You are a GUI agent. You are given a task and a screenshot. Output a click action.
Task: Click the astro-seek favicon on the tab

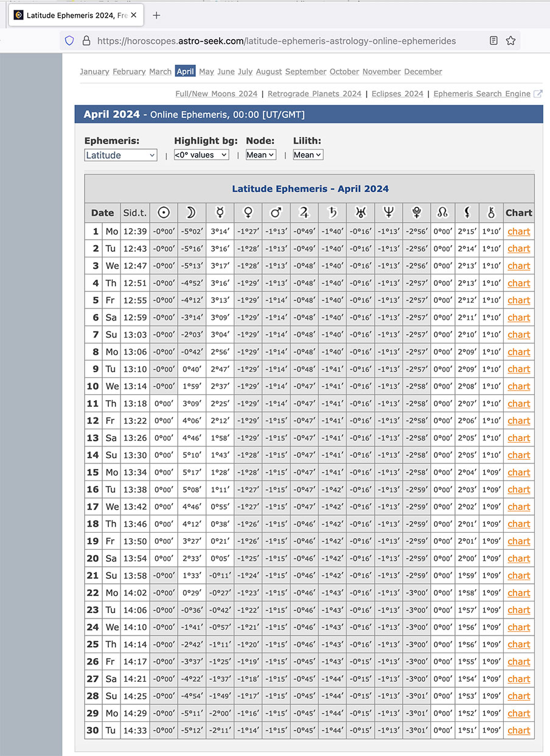point(19,15)
